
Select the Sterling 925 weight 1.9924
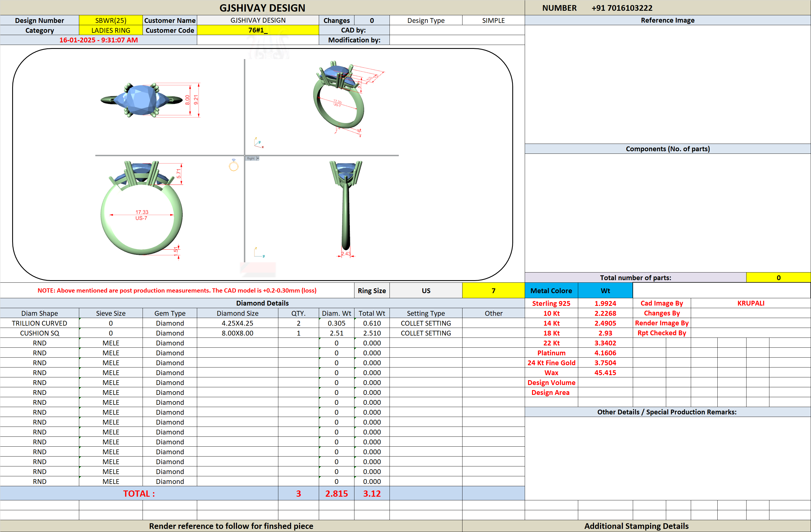[x=605, y=303]
